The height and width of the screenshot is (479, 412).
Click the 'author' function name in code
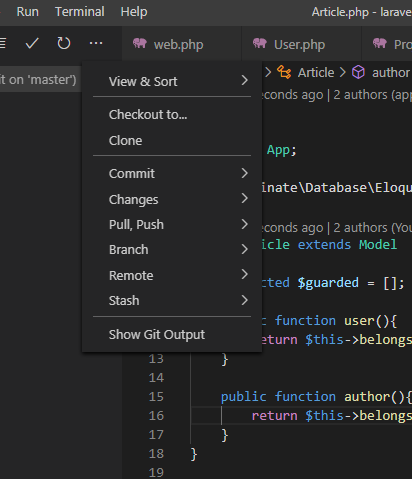pyautogui.click(x=367, y=397)
